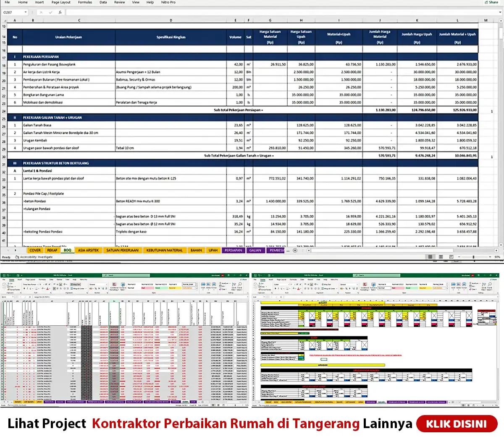Apply the Good cell style in lower-left window

coord(161,288)
